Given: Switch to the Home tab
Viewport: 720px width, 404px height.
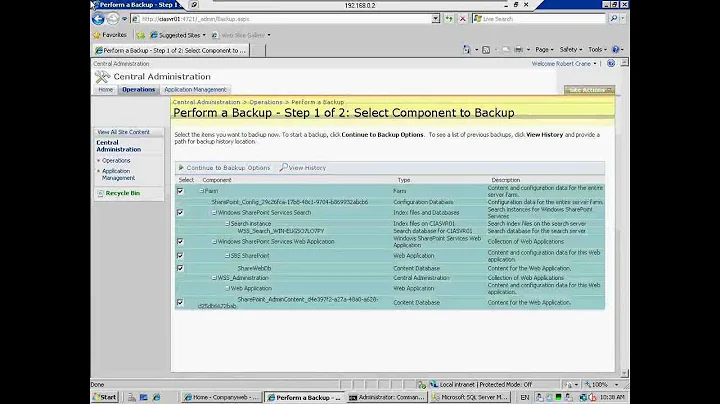Looking at the screenshot, I should (106, 90).
